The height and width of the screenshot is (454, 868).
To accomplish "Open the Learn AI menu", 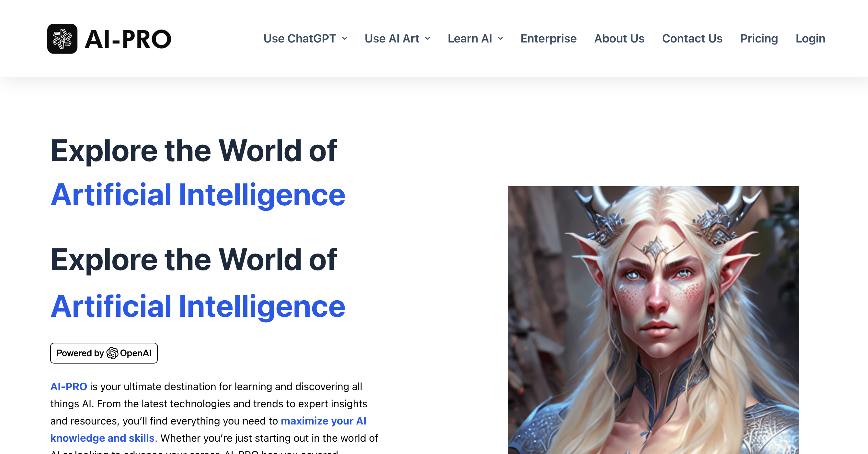I will pos(475,39).
